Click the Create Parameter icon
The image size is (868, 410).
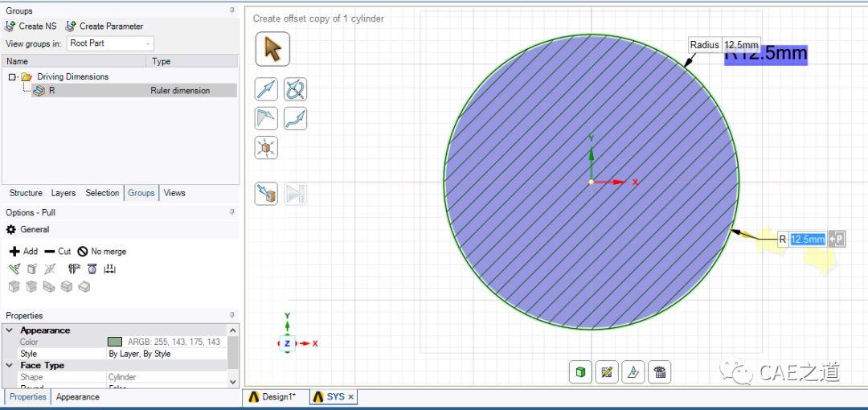pyautogui.click(x=71, y=26)
